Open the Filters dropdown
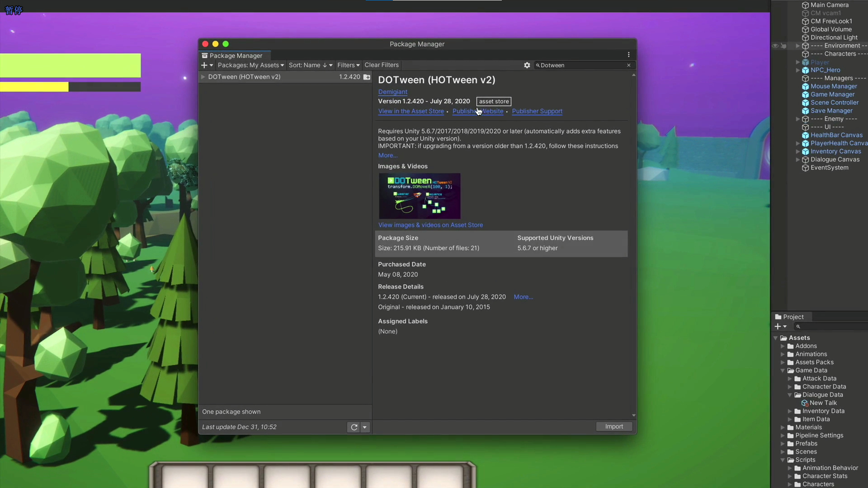868x488 pixels. [x=348, y=65]
